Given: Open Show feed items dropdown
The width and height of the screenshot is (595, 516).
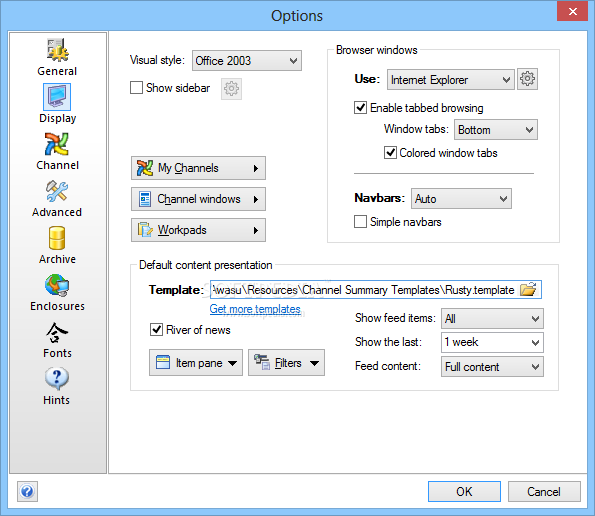Looking at the screenshot, I should (x=492, y=318).
